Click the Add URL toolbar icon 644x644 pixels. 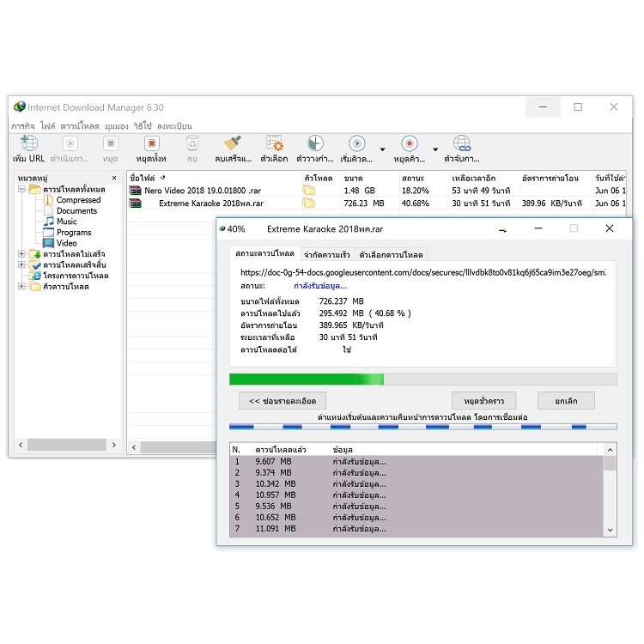[29, 143]
